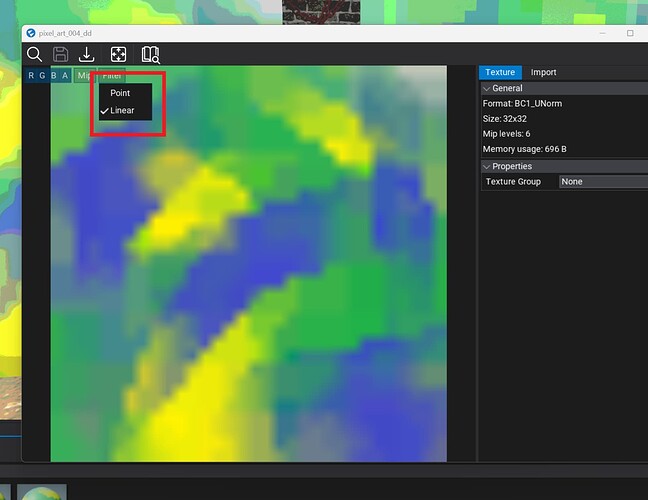Click the floppy disk save icon
This screenshot has height=500, width=648.
(61, 54)
